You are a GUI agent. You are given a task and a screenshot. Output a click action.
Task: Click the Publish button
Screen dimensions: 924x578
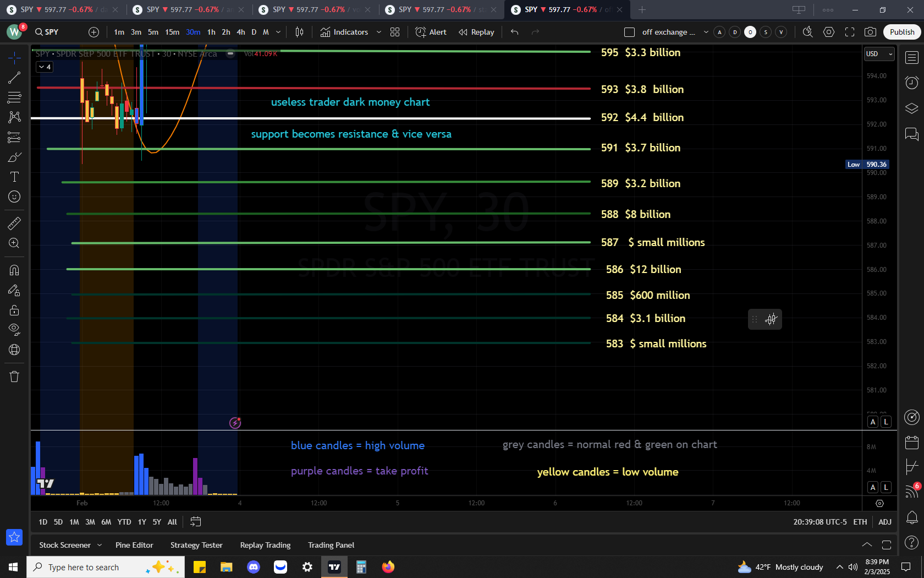(x=902, y=32)
